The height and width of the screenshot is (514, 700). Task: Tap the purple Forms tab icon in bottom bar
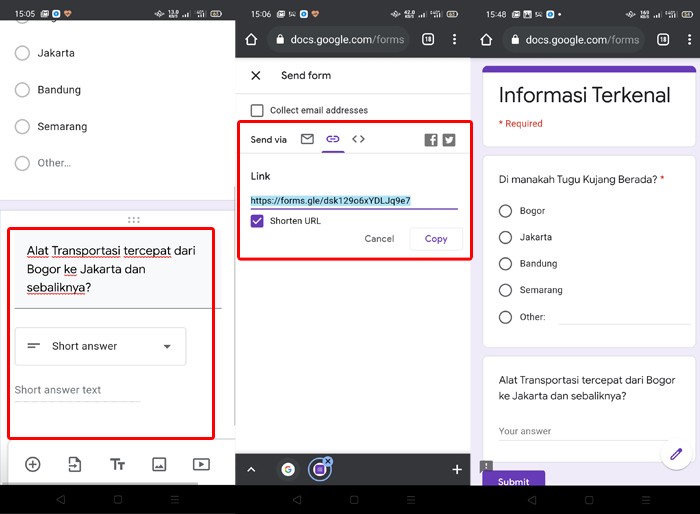[320, 470]
